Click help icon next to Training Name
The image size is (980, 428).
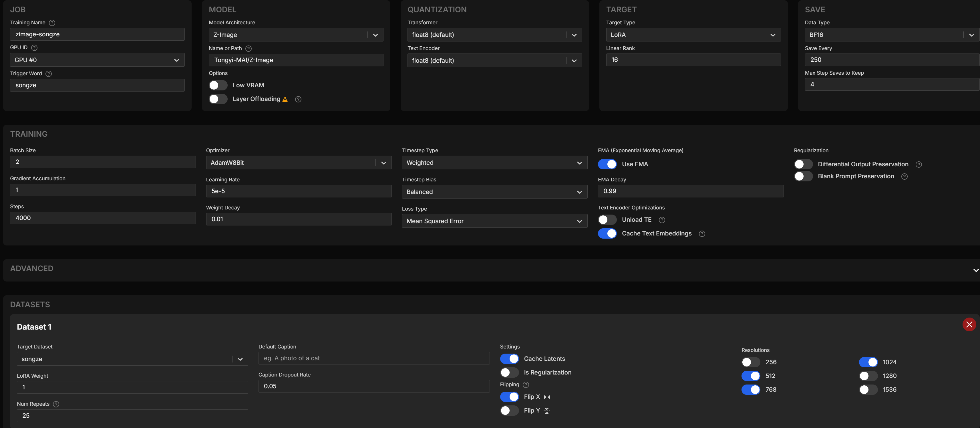point(52,23)
